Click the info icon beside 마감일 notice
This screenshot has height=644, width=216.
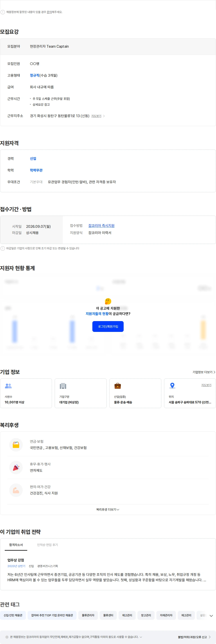click(3, 248)
